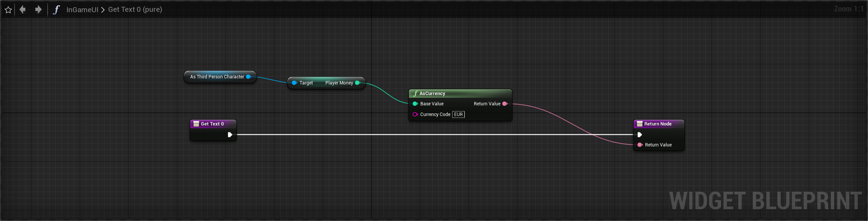Click the Return Node's Return Value pin

[x=640, y=145]
